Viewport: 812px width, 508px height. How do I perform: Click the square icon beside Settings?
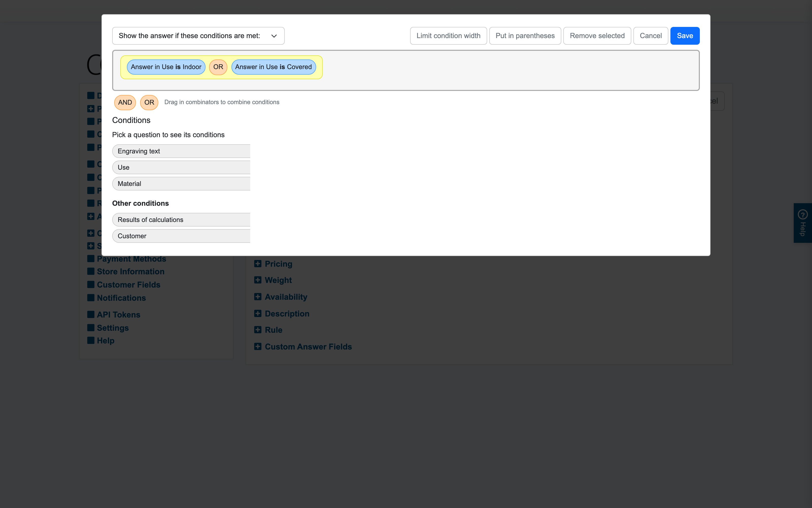(91, 327)
